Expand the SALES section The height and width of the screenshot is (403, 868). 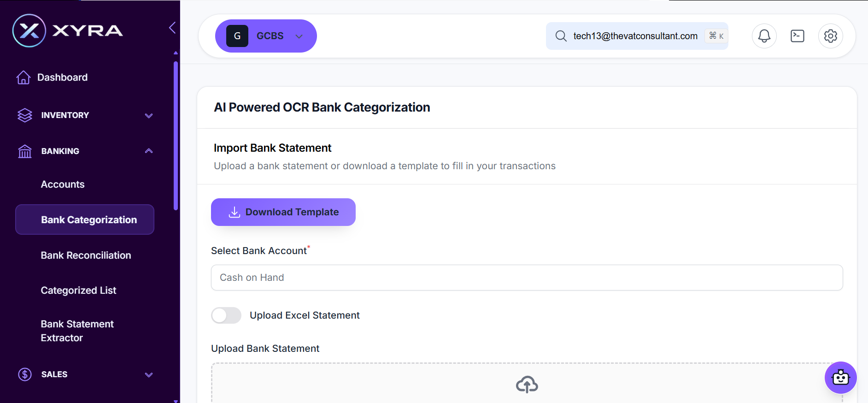[x=148, y=374]
